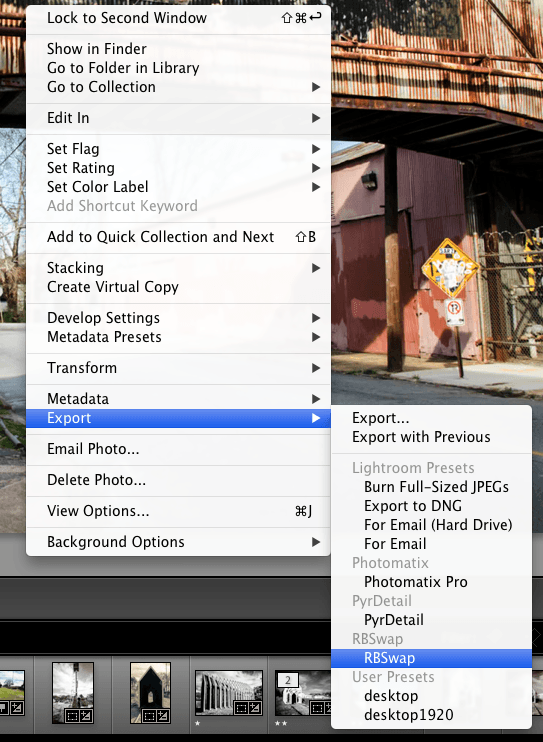Select Show in Finder
543x742 pixels.
tap(178, 49)
